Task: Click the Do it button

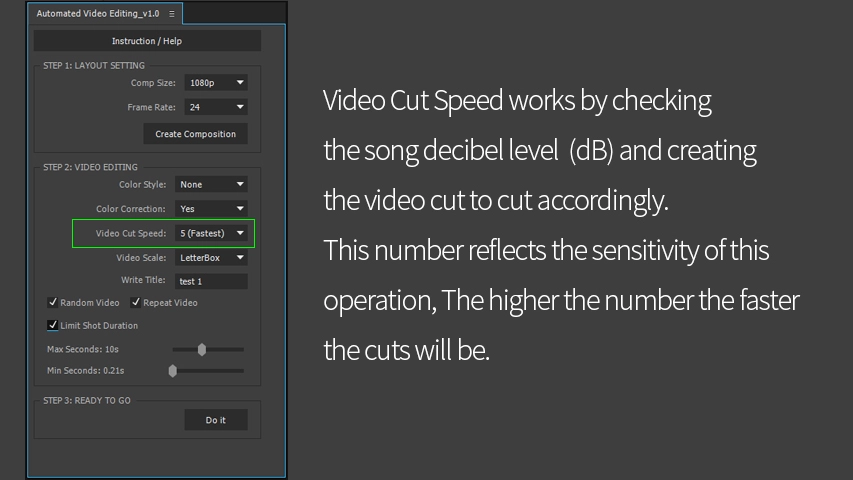Action: point(215,420)
